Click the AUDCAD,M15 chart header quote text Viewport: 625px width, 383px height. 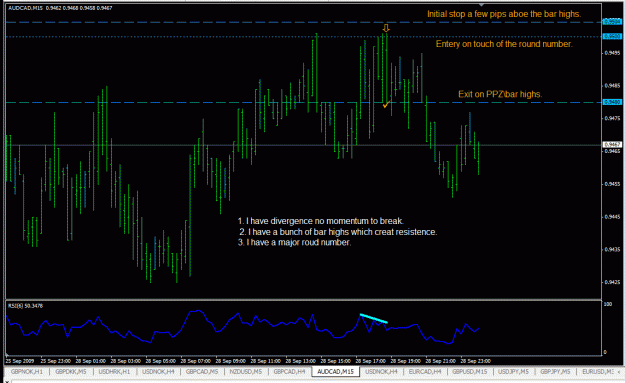point(60,8)
